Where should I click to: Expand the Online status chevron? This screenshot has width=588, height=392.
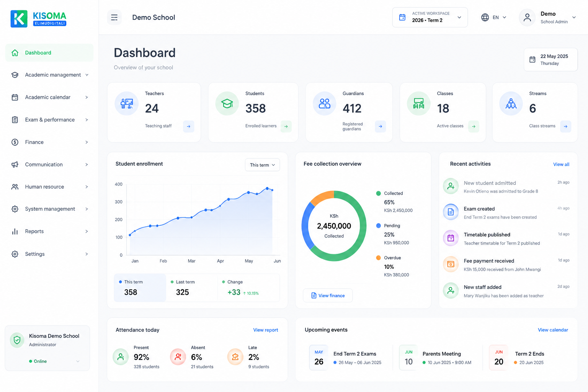78,361
